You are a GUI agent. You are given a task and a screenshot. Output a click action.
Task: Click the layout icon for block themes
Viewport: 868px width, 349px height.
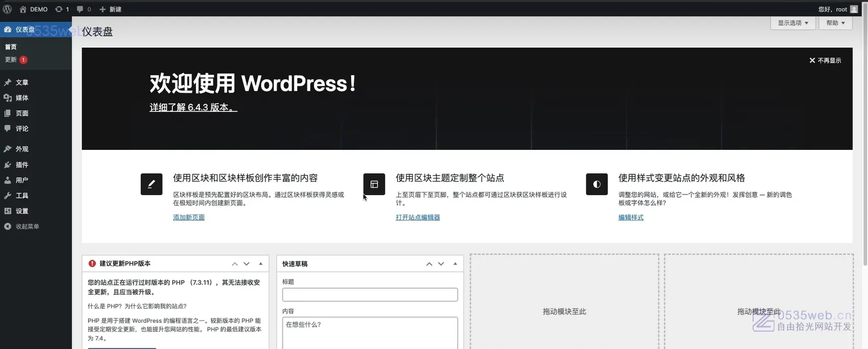point(374,184)
